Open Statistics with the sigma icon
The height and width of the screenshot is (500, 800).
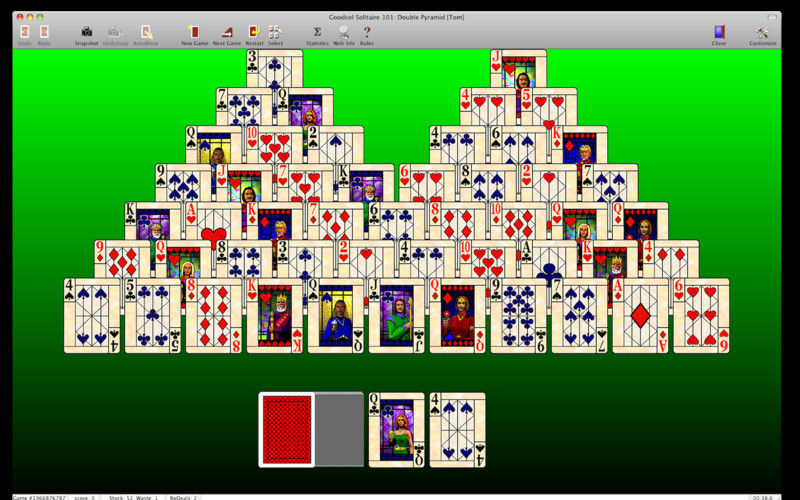point(317,32)
